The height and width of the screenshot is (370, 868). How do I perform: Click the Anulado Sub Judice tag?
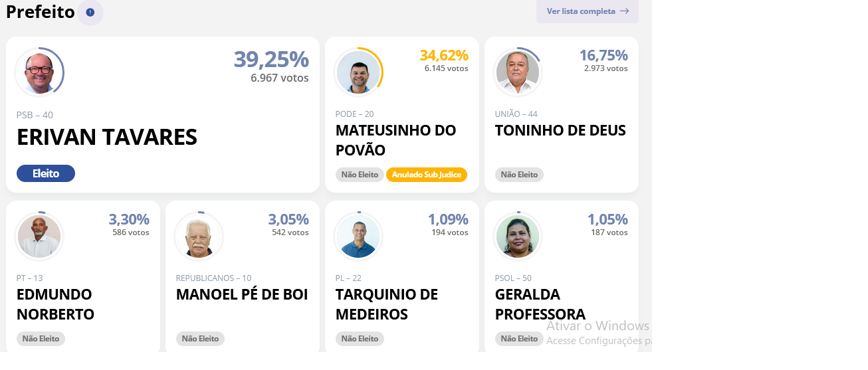tap(427, 175)
